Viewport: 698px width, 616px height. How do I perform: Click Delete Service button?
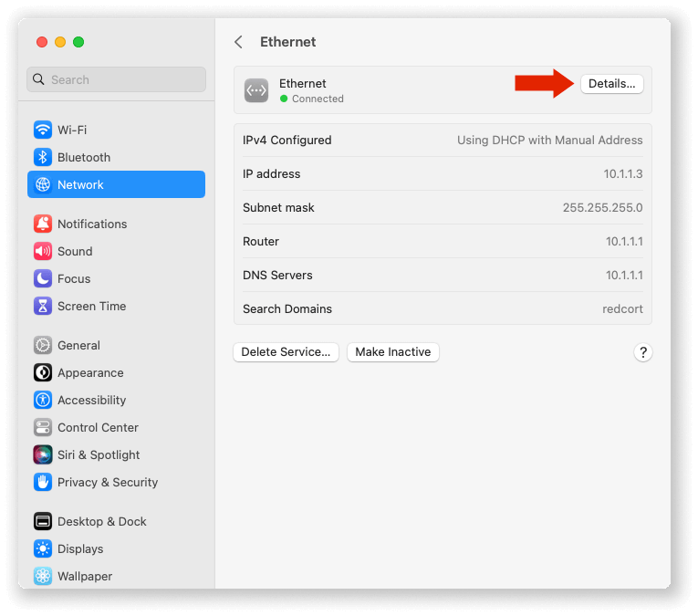click(x=286, y=352)
